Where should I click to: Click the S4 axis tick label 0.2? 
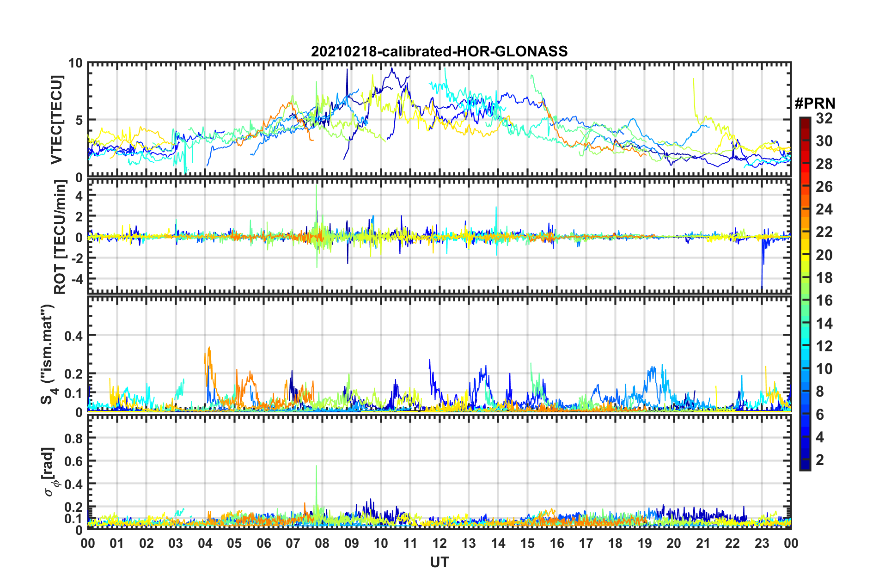coord(74,374)
